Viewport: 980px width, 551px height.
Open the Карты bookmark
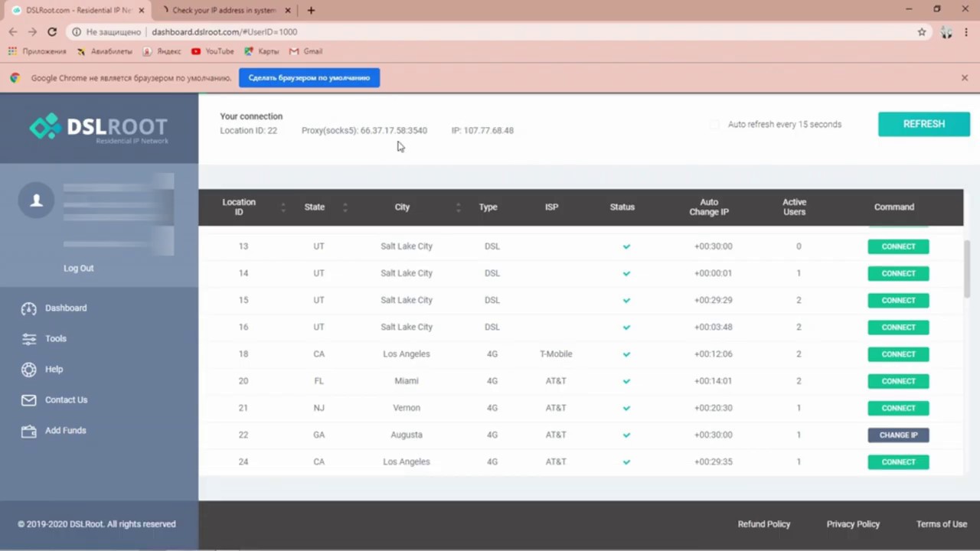click(x=261, y=51)
